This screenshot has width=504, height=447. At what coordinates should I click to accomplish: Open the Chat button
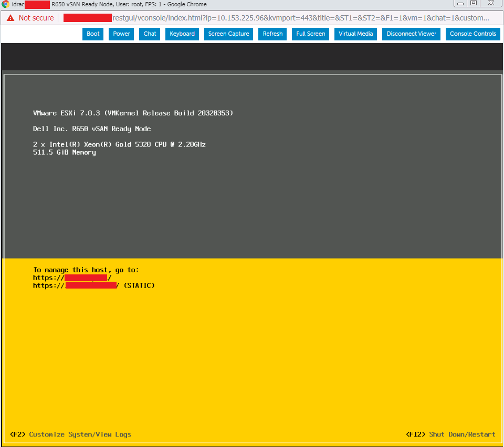click(150, 34)
